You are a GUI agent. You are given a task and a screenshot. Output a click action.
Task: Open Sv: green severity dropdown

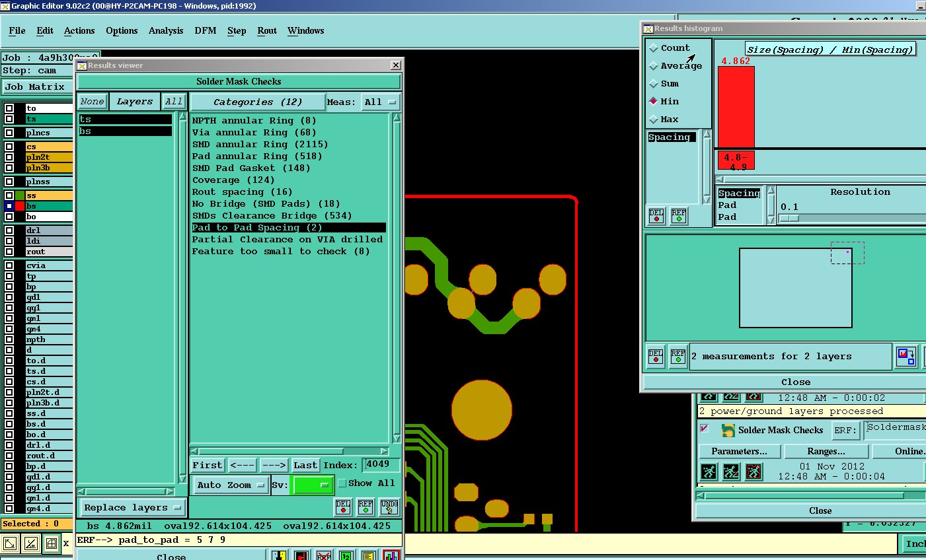point(313,485)
